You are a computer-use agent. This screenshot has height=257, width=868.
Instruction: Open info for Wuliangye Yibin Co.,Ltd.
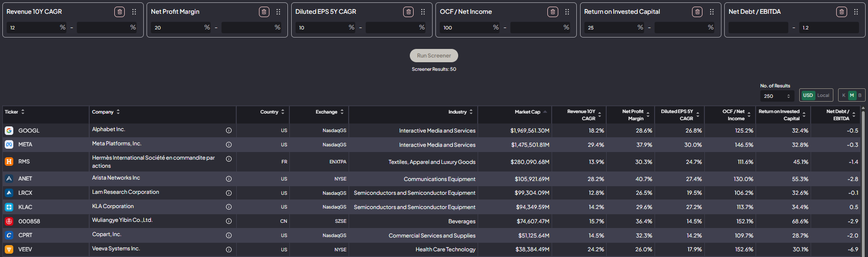click(x=229, y=221)
